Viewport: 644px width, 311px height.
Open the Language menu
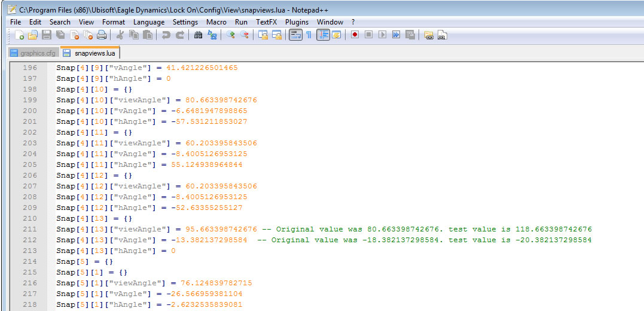[149, 22]
